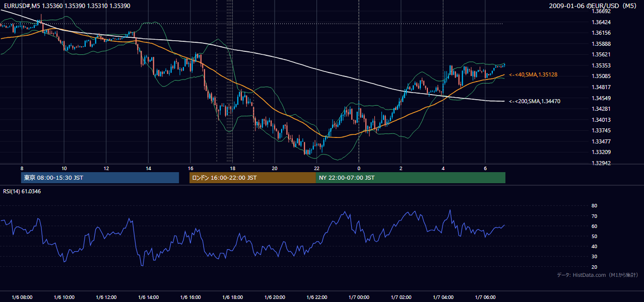Click RSI scale level 40
The image size is (644, 302).
pyautogui.click(x=595, y=246)
